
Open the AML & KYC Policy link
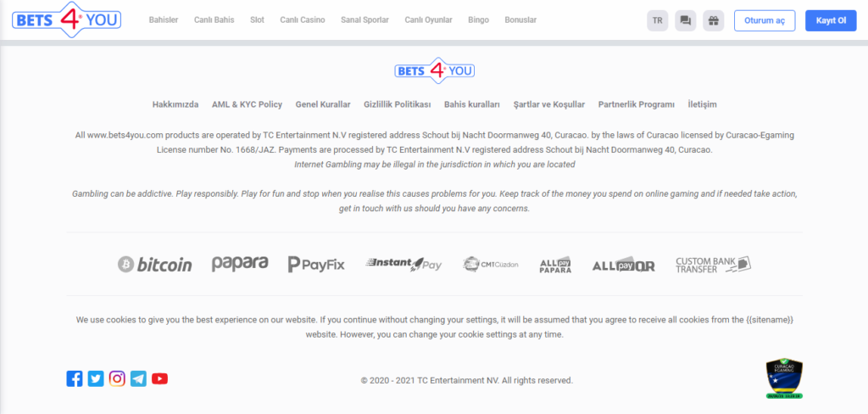[247, 104]
